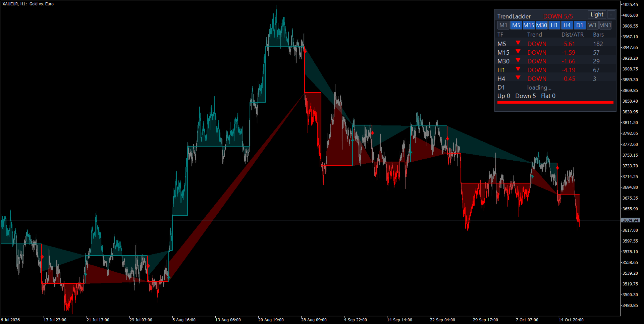Click the red down arrow in the H1 row
The height and width of the screenshot is (324, 644).
518,69
